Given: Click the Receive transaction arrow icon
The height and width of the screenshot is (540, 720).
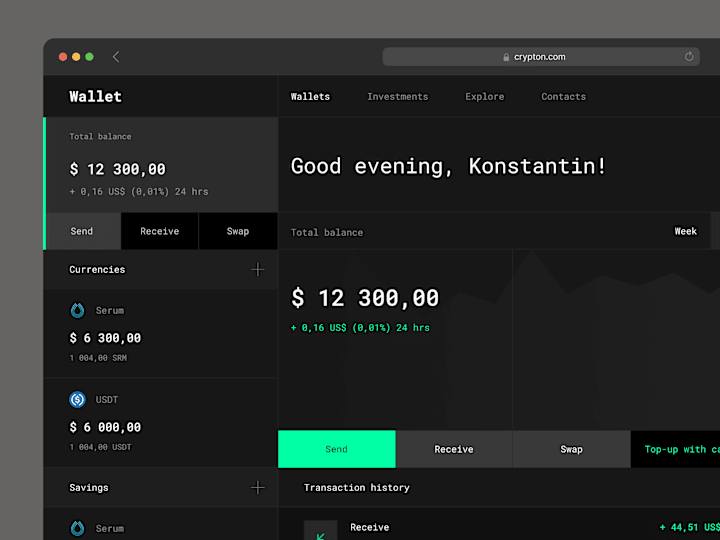Looking at the screenshot, I should [x=321, y=530].
